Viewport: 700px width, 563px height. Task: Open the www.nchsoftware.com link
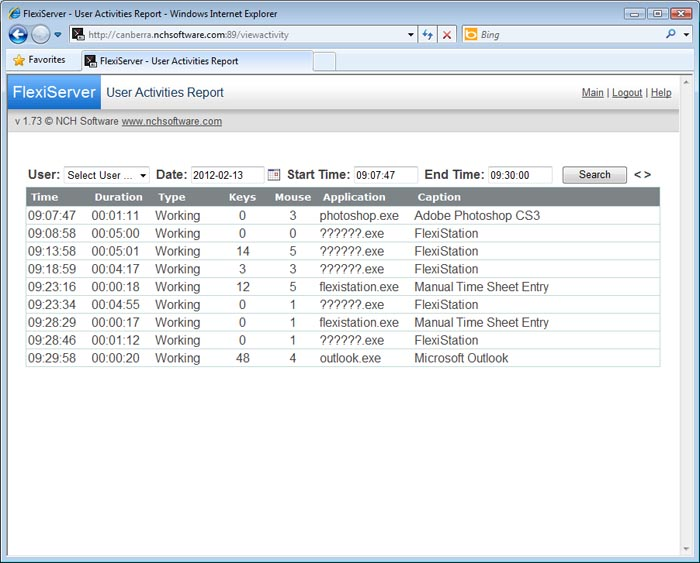pos(171,121)
